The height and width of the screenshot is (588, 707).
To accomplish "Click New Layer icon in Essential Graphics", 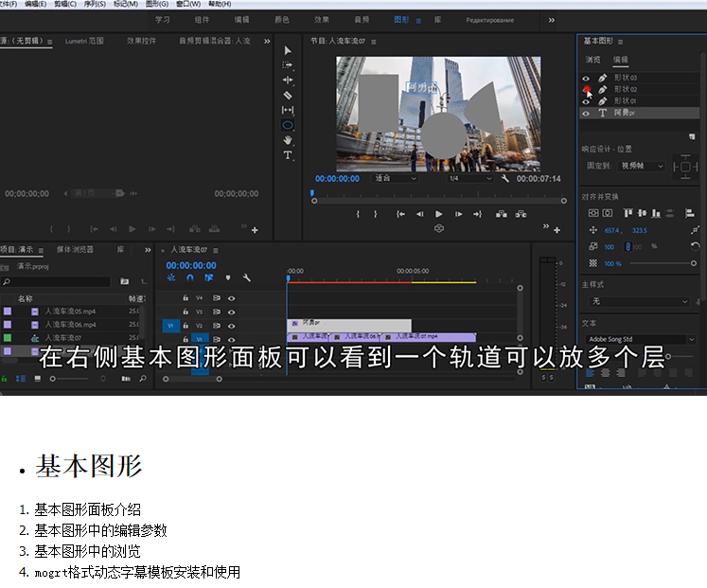I will pyautogui.click(x=692, y=136).
